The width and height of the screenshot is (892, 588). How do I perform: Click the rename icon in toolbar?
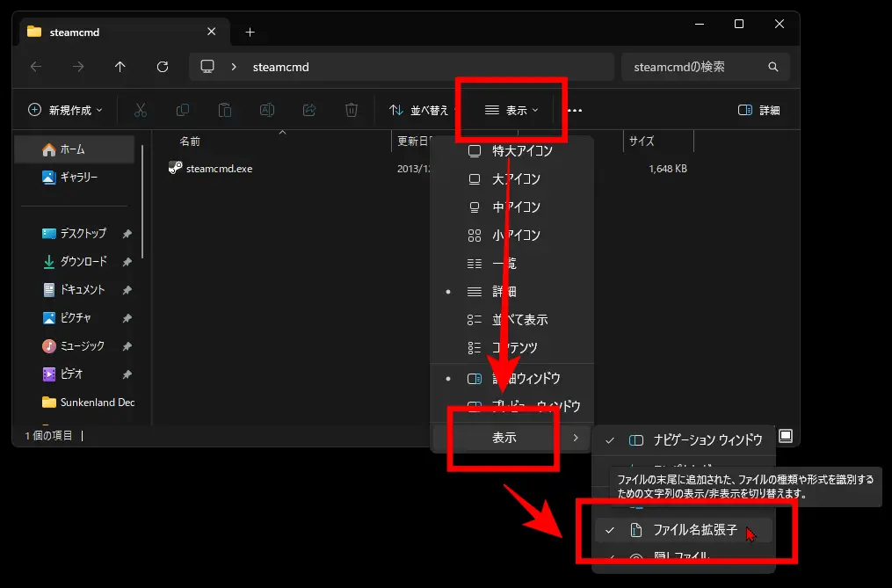(267, 110)
